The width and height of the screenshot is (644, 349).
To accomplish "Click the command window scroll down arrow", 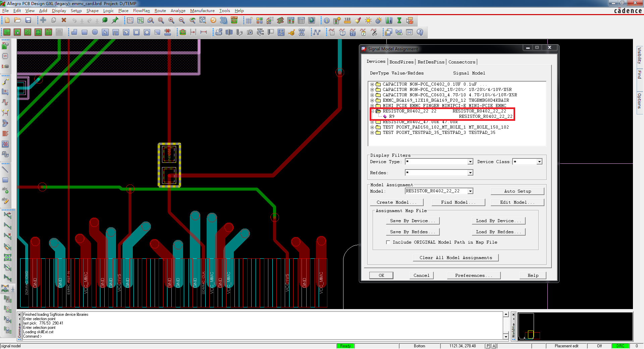I will [x=506, y=336].
